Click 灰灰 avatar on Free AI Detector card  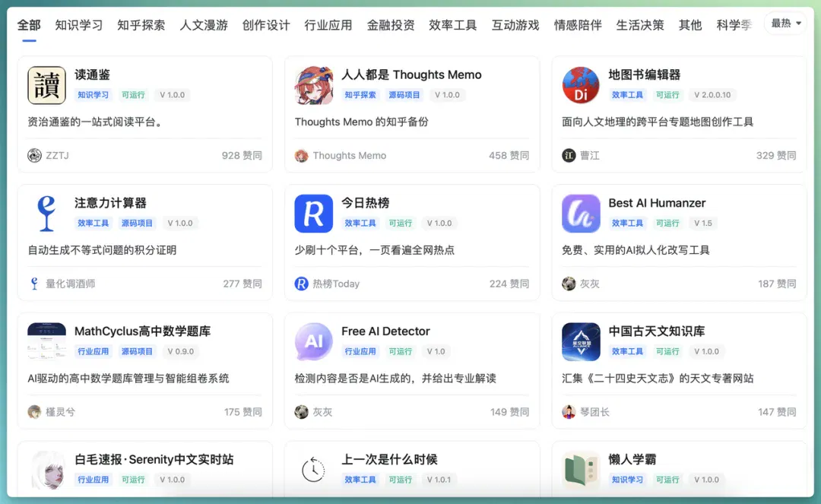[x=301, y=412]
